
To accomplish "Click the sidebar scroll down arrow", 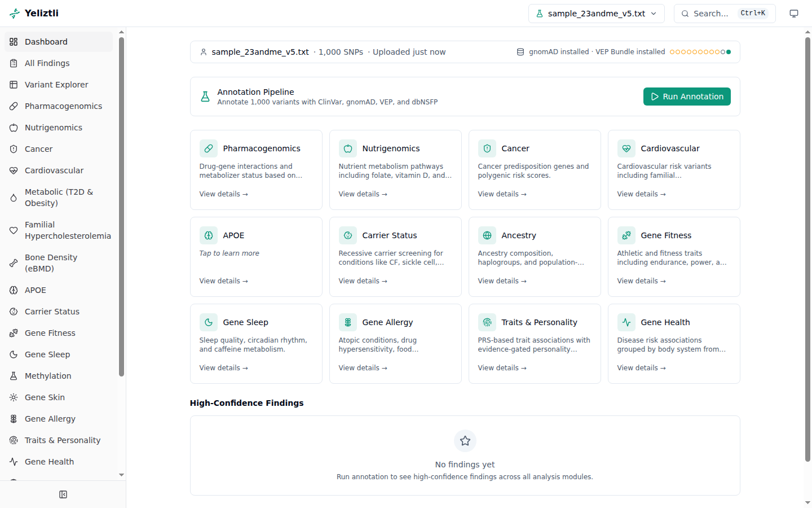I will tap(121, 475).
